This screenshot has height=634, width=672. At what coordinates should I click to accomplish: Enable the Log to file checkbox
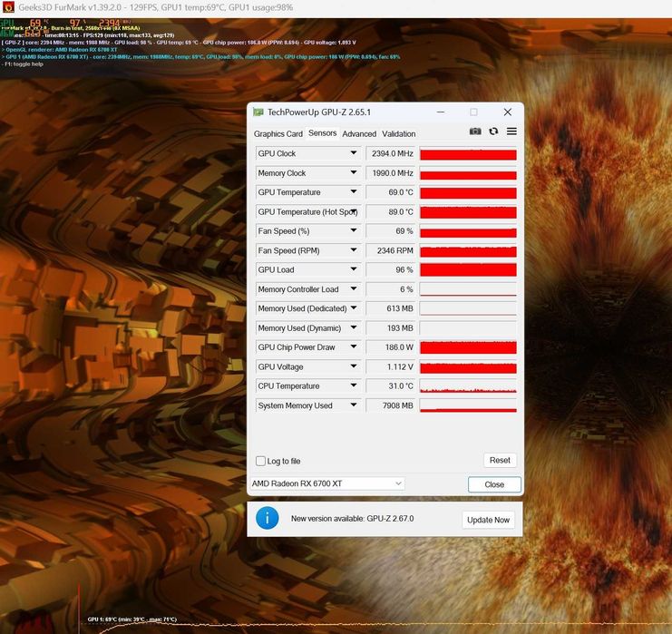coord(260,461)
